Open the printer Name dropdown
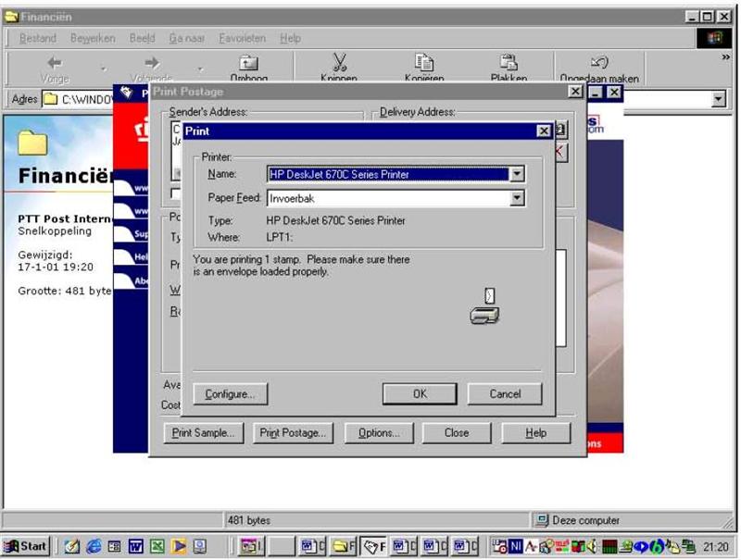The height and width of the screenshot is (560, 741). [x=517, y=174]
